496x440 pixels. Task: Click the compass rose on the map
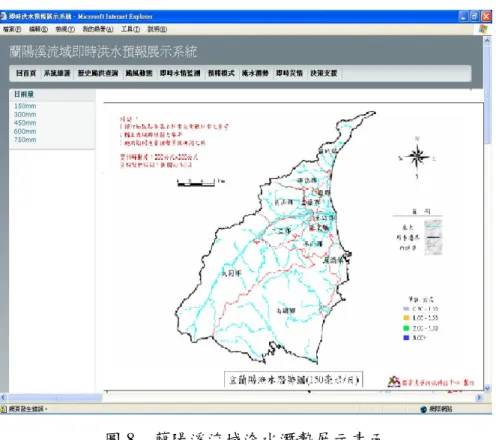click(x=417, y=157)
